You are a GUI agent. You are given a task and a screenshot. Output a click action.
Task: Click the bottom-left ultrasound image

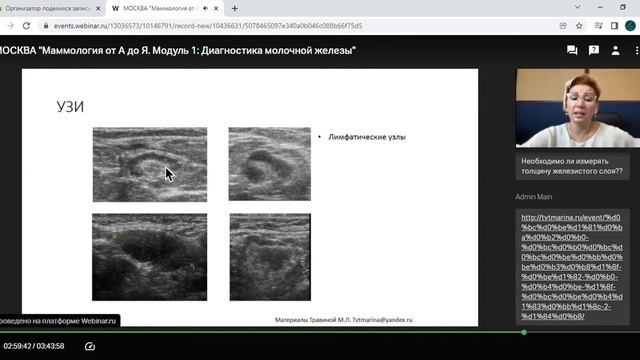click(x=149, y=257)
